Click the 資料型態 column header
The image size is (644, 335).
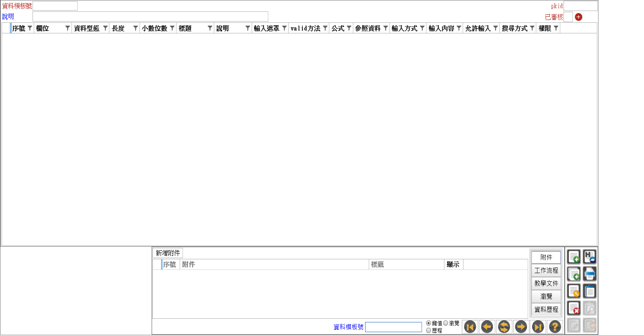pos(87,28)
